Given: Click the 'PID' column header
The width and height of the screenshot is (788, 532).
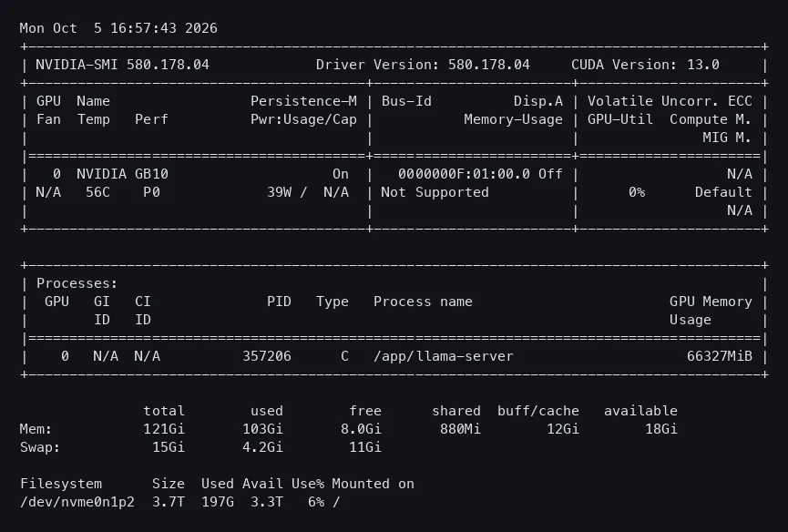Looking at the screenshot, I should tap(279, 302).
